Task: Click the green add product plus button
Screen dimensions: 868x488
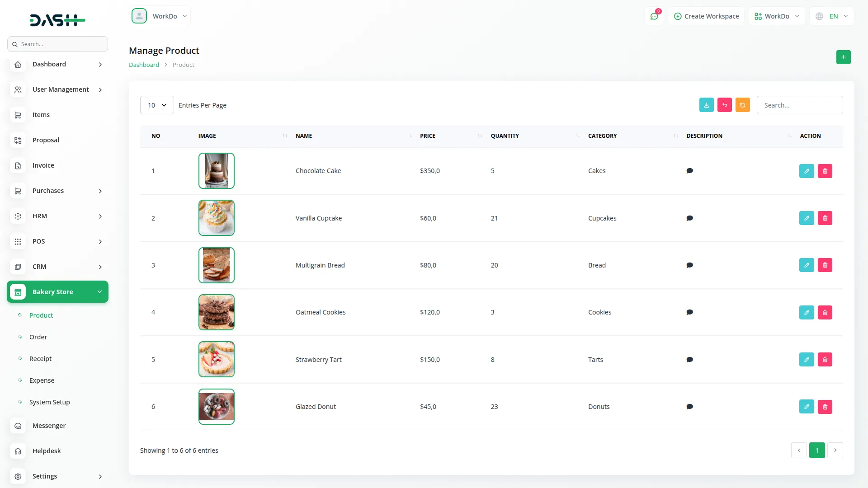Action: tap(843, 57)
